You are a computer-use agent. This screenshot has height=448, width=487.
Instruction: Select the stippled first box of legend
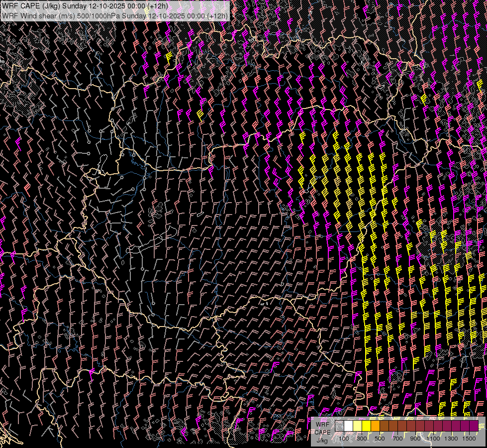340,426
